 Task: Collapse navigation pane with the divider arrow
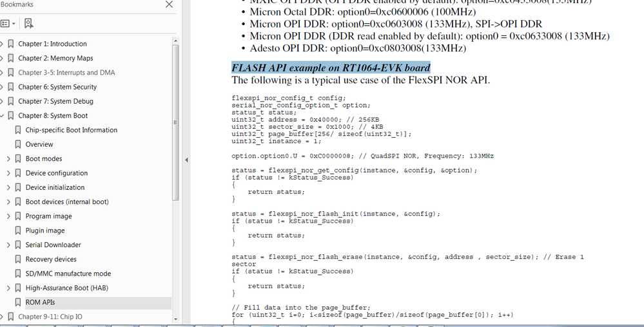coord(186,160)
